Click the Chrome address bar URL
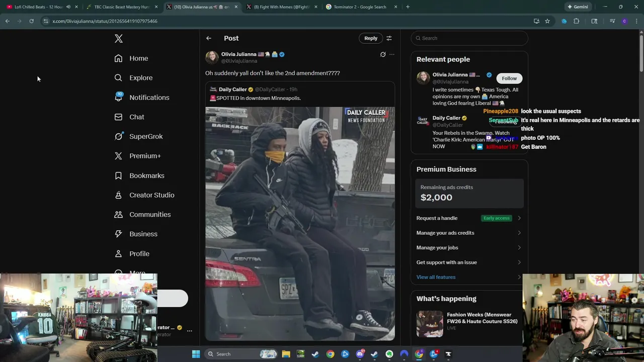The image size is (644, 362). pyautogui.click(x=105, y=21)
